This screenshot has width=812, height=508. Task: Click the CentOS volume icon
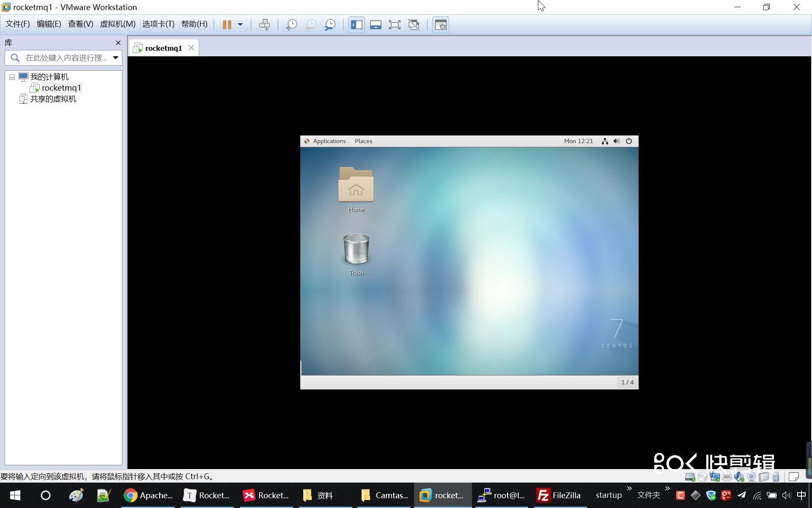(x=617, y=141)
